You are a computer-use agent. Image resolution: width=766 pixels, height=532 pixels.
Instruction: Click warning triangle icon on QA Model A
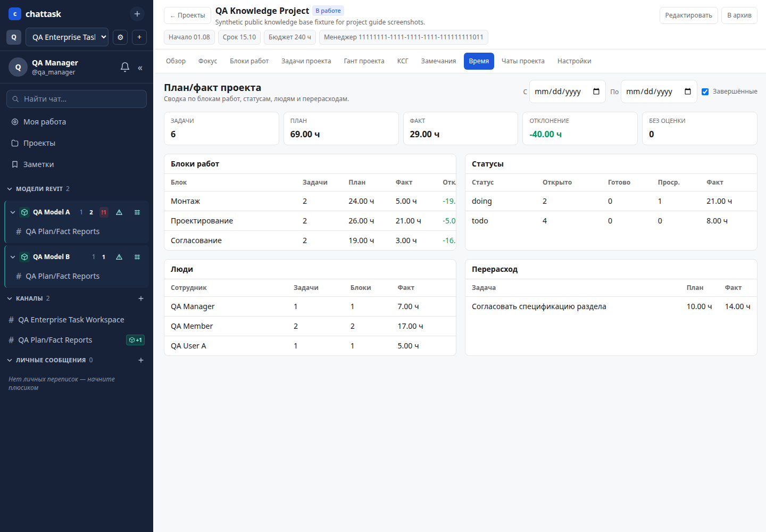(119, 212)
